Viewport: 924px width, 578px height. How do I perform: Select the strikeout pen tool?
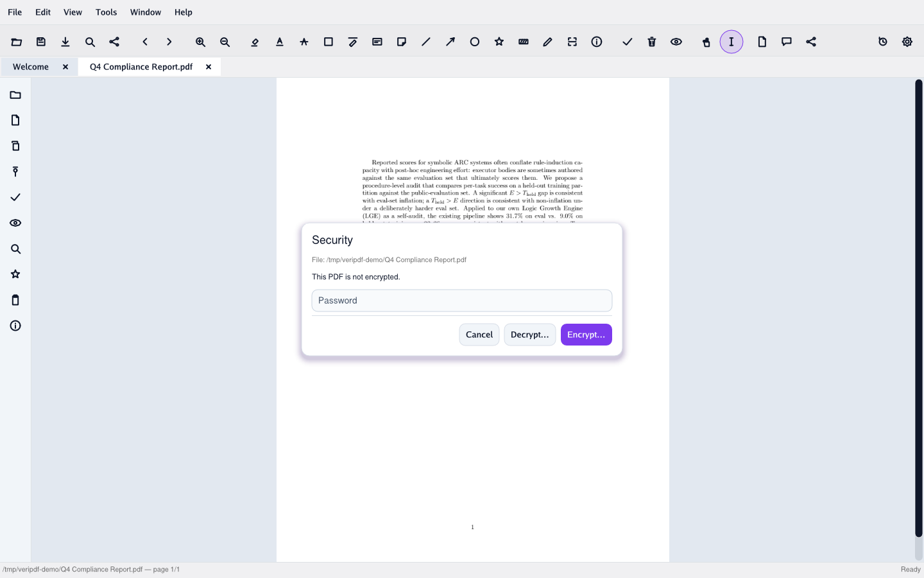[x=353, y=42]
